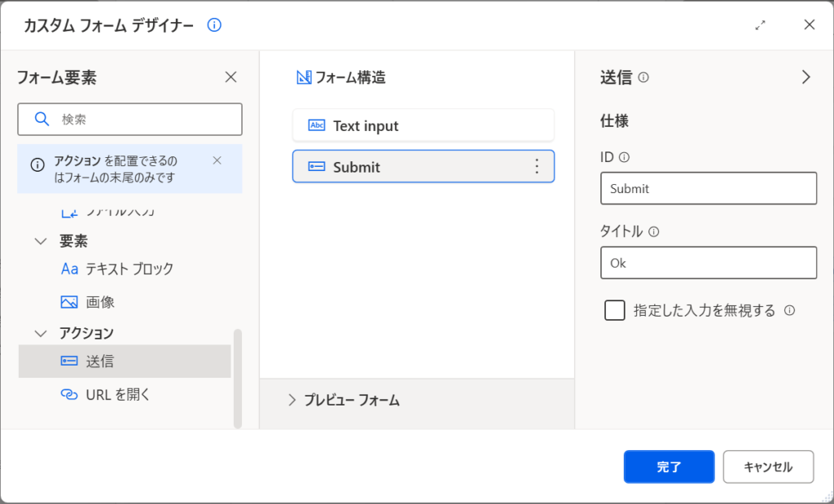Viewport: 834px width, 504px height.
Task: Click the info icon beside ID label
Action: 625,157
